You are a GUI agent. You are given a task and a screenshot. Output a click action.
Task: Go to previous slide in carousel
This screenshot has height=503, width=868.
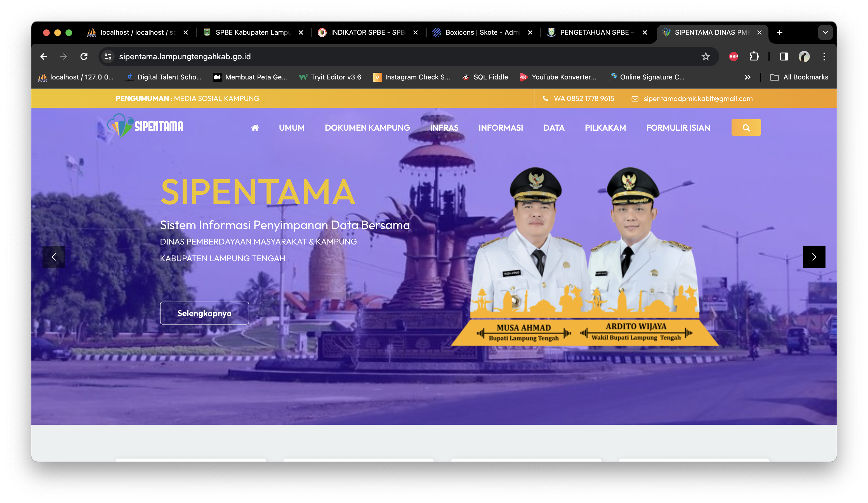tap(54, 257)
